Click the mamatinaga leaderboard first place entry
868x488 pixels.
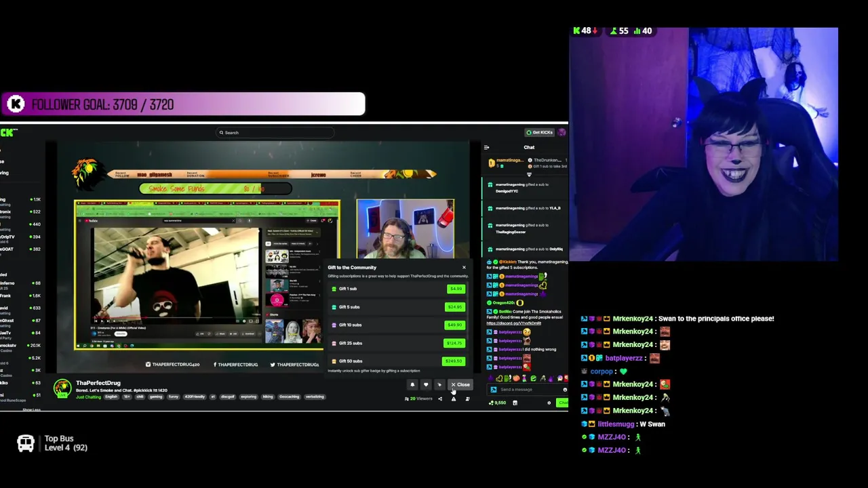coord(506,163)
